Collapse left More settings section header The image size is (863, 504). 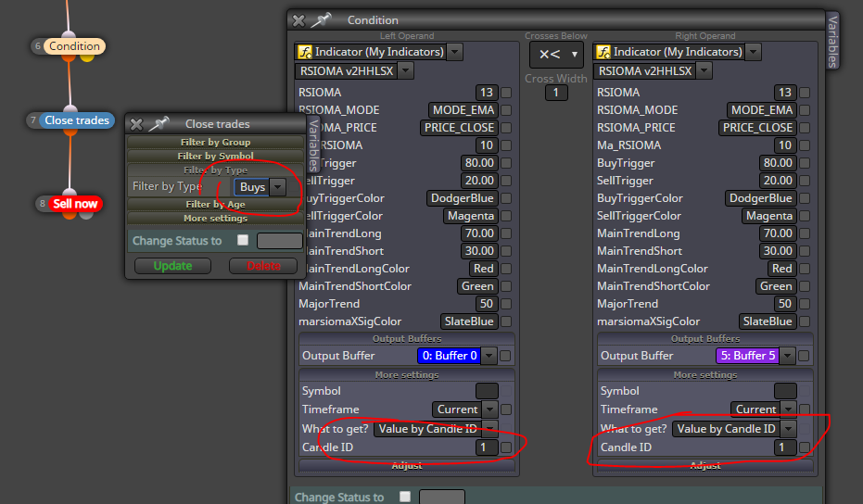407,375
